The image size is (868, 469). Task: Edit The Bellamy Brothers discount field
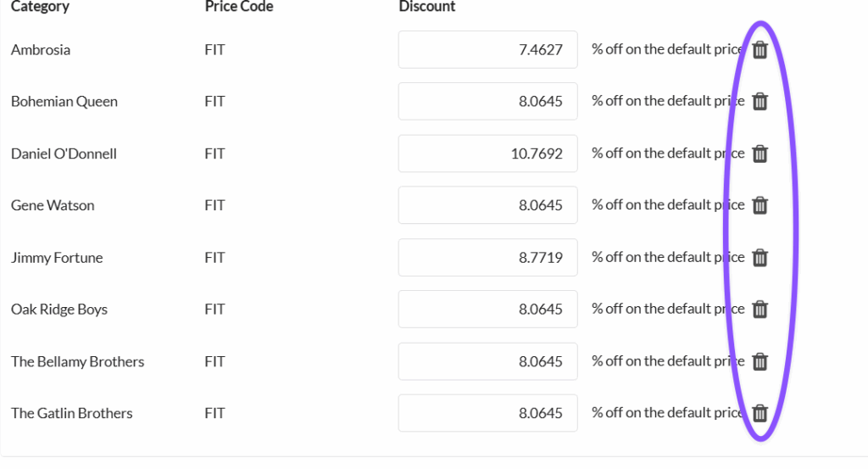point(487,361)
